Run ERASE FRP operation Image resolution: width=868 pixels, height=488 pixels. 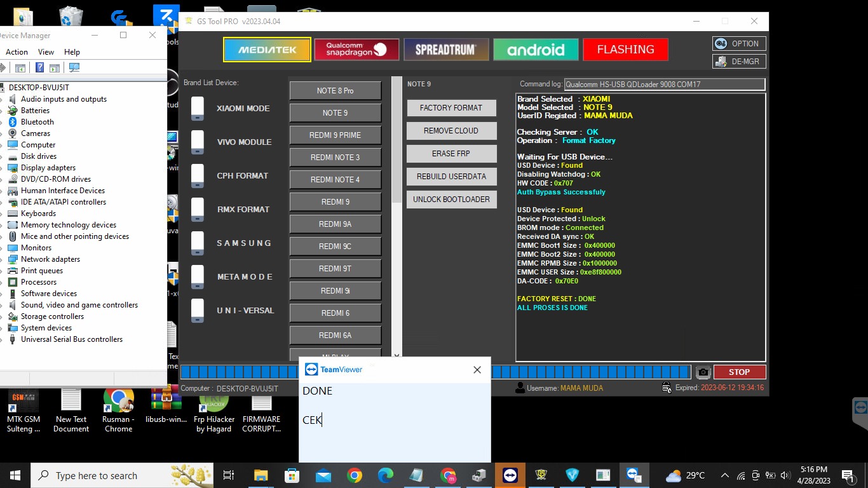tap(451, 154)
